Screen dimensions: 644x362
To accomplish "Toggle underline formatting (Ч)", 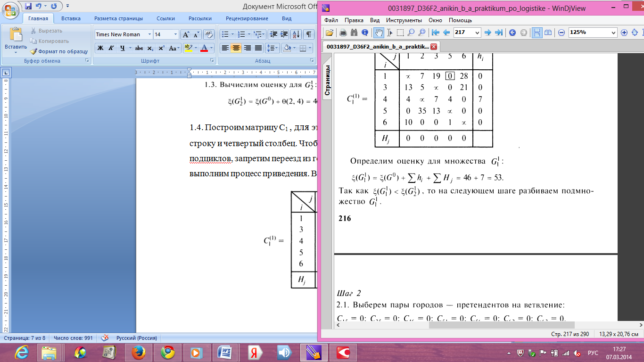I will pyautogui.click(x=122, y=48).
